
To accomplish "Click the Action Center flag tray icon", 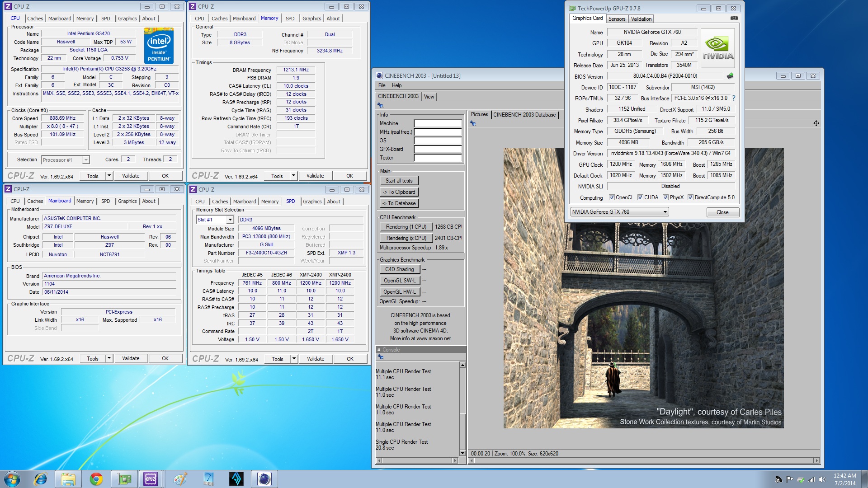I will (789, 479).
